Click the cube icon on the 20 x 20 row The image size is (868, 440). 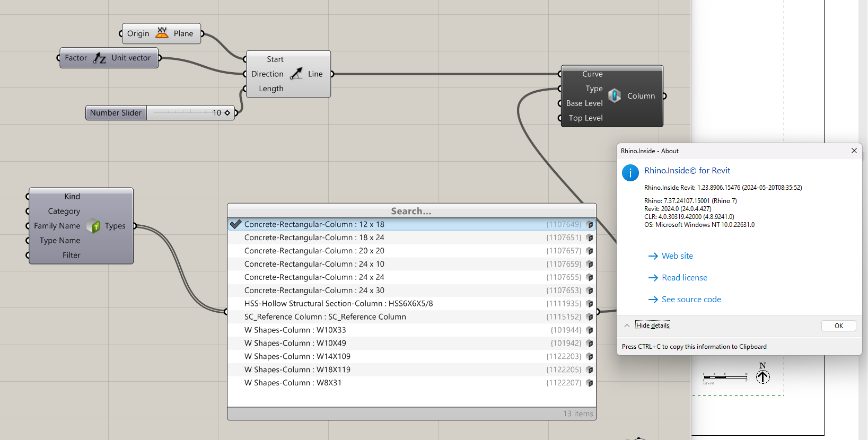[x=589, y=251]
